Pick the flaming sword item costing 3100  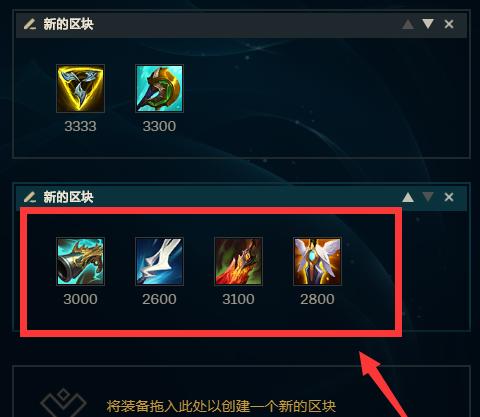pos(238,261)
